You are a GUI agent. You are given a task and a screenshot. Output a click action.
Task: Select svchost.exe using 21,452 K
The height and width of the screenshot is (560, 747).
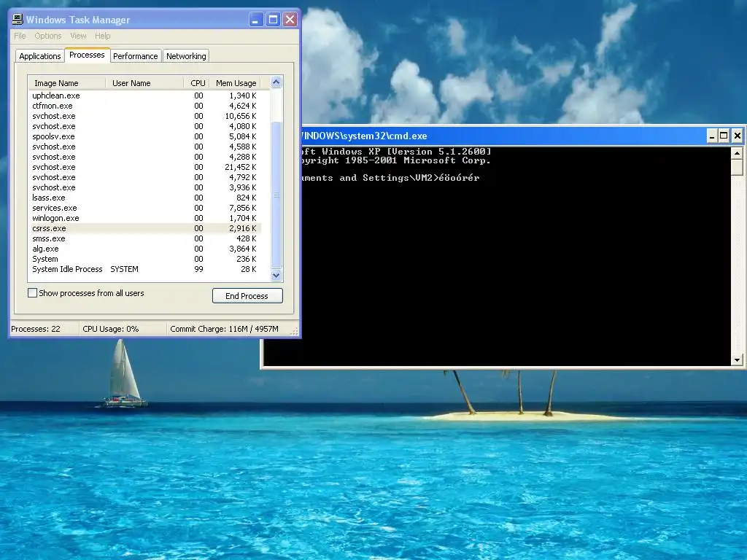145,167
